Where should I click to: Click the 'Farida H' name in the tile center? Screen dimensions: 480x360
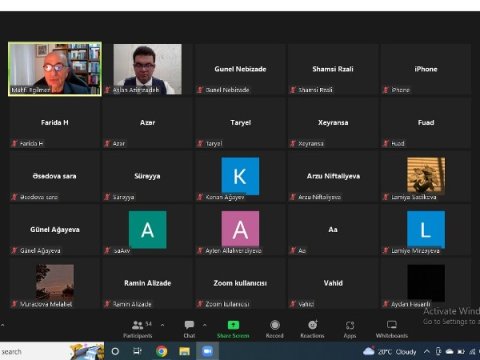[55, 123]
